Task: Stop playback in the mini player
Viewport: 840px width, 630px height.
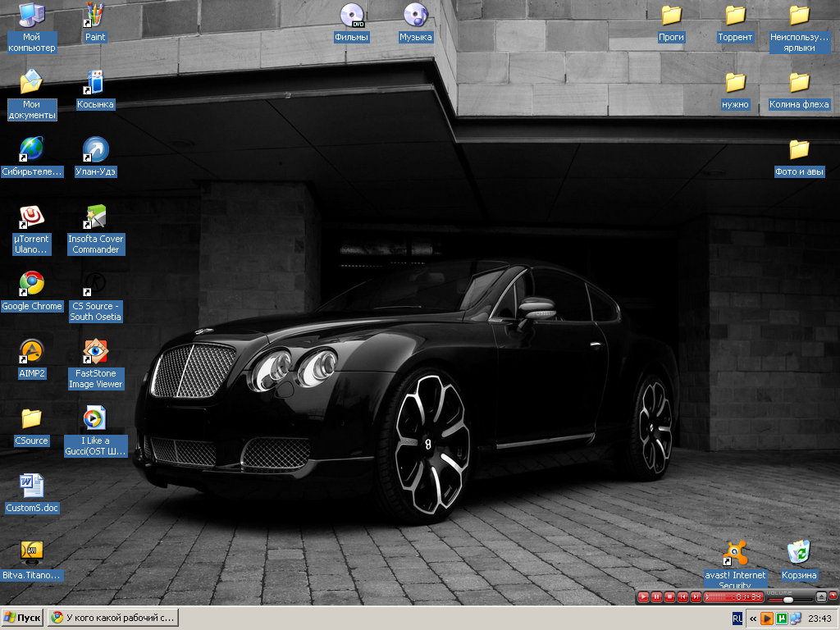Action: [669, 597]
